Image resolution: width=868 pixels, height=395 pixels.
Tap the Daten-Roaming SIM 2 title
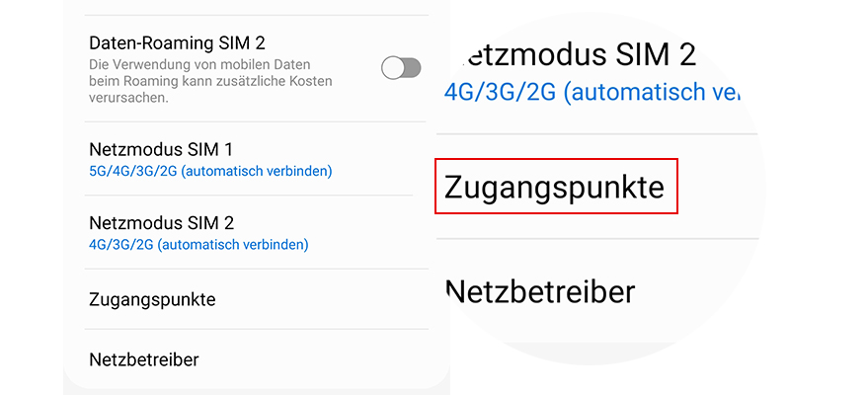[177, 43]
